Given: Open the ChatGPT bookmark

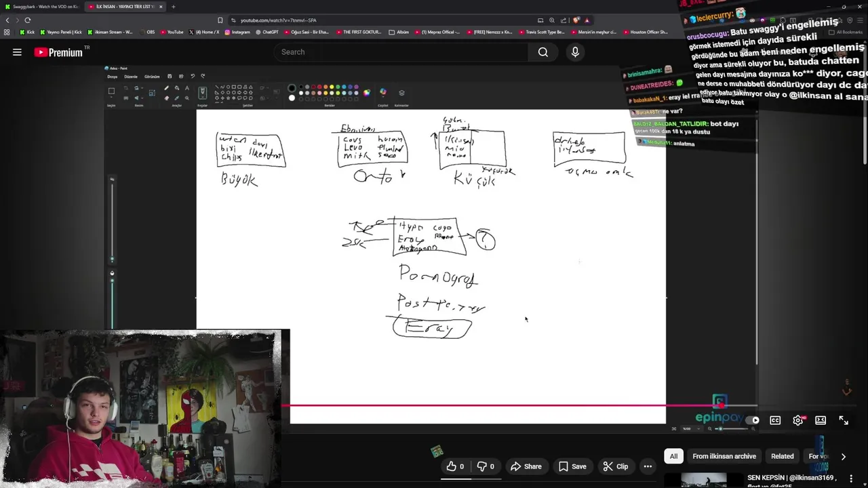Looking at the screenshot, I should pyautogui.click(x=267, y=32).
